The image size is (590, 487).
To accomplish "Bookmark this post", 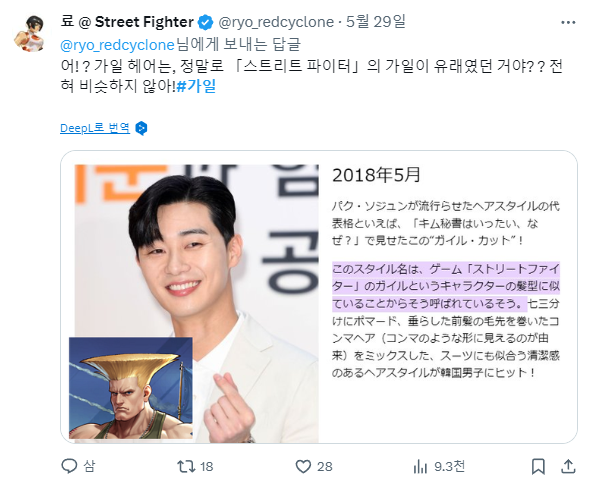I will click(538, 467).
